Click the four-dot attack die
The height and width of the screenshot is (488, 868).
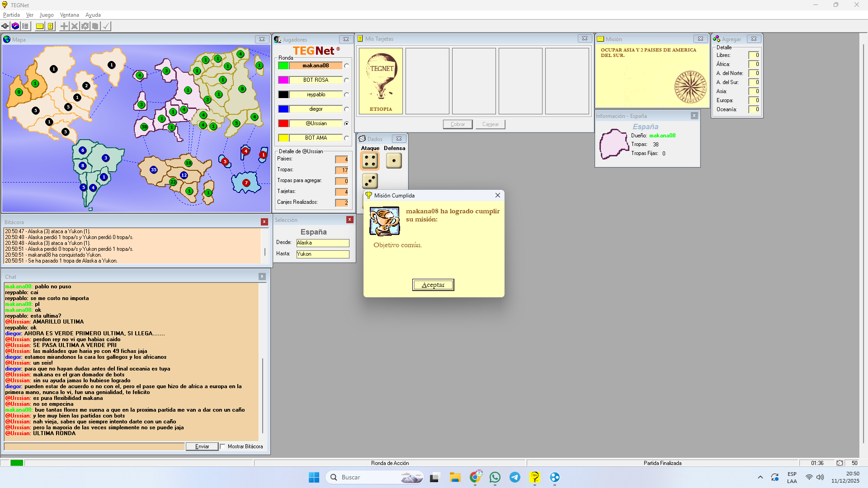[370, 161]
